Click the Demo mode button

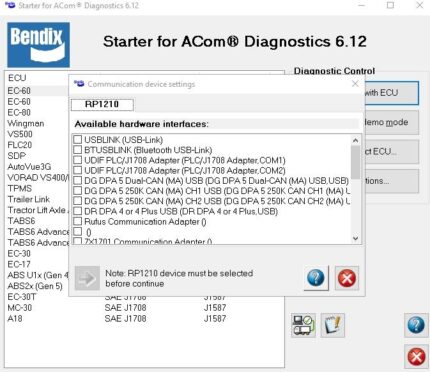click(x=392, y=122)
